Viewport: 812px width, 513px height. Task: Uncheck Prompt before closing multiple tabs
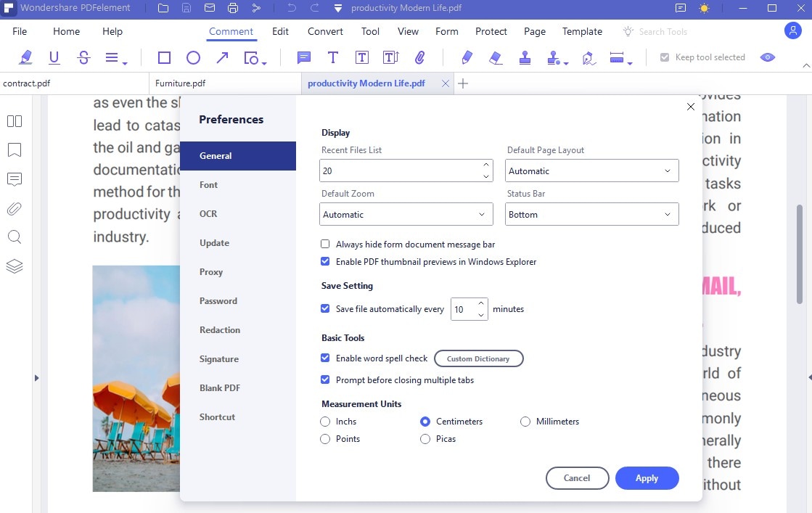click(x=325, y=379)
